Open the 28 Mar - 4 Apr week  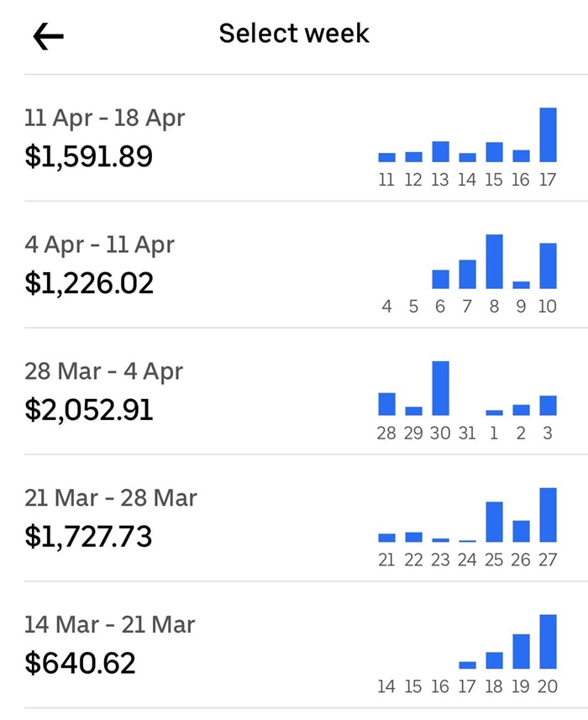point(104,371)
